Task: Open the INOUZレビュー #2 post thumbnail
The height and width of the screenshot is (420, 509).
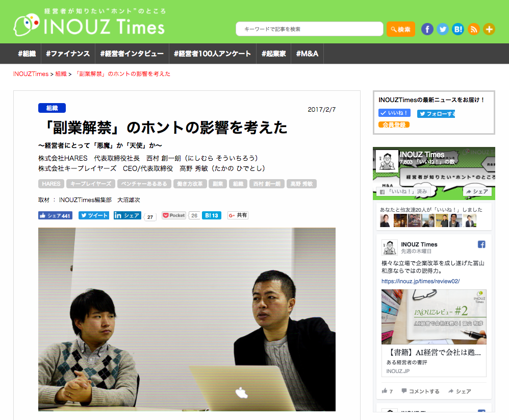Action: [x=434, y=317]
